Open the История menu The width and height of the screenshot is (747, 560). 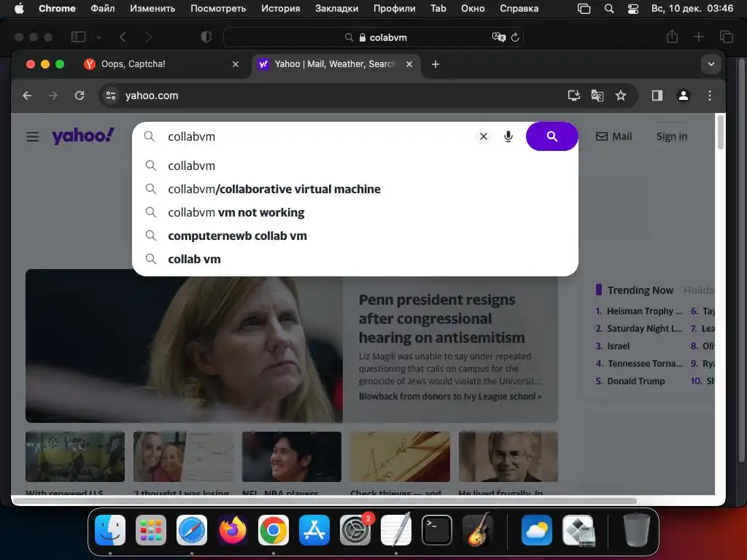pyautogui.click(x=280, y=9)
